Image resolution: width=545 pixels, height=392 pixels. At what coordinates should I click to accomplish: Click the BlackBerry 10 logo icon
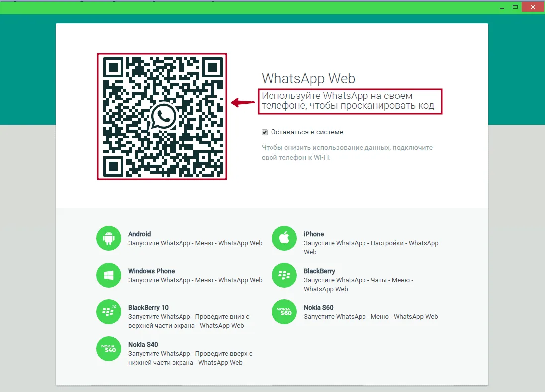pos(109,312)
